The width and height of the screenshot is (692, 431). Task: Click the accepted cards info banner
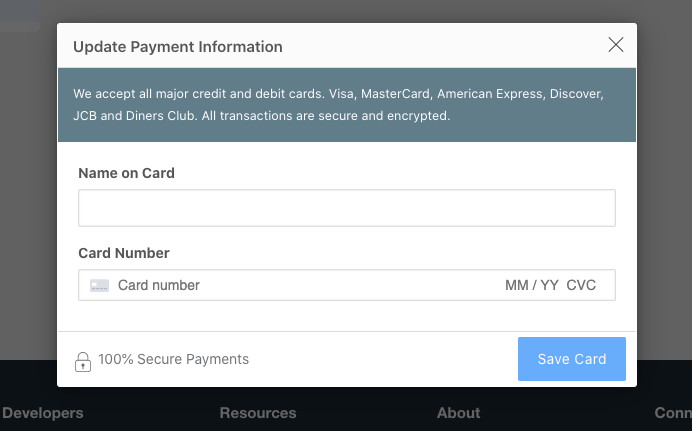point(347,105)
